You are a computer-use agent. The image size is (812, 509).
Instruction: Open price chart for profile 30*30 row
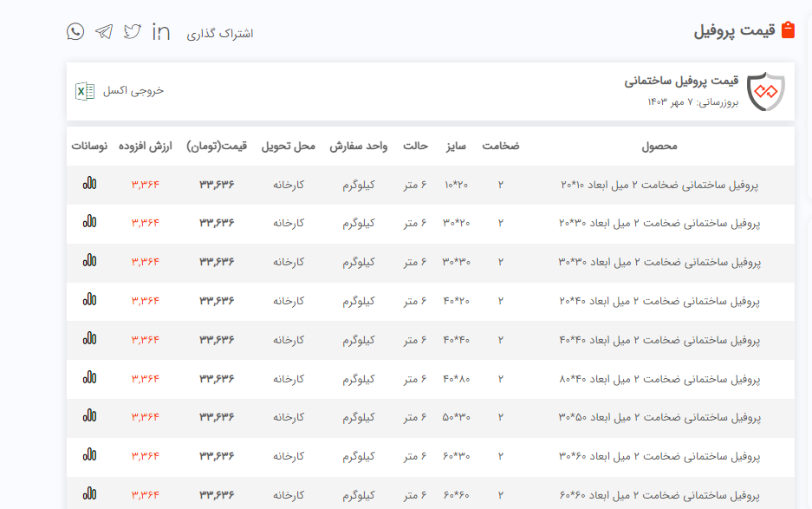click(x=89, y=261)
